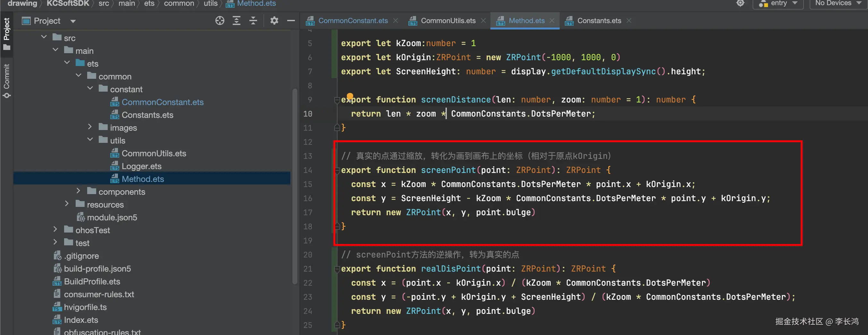
Task: Click the realDisPoint function name
Action: (451, 269)
